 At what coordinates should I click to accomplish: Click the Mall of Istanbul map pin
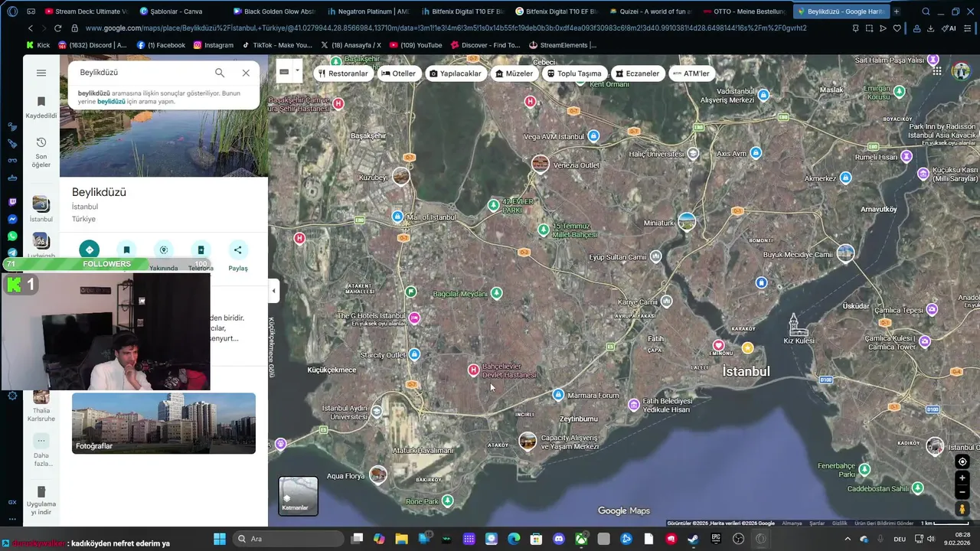pyautogui.click(x=397, y=217)
